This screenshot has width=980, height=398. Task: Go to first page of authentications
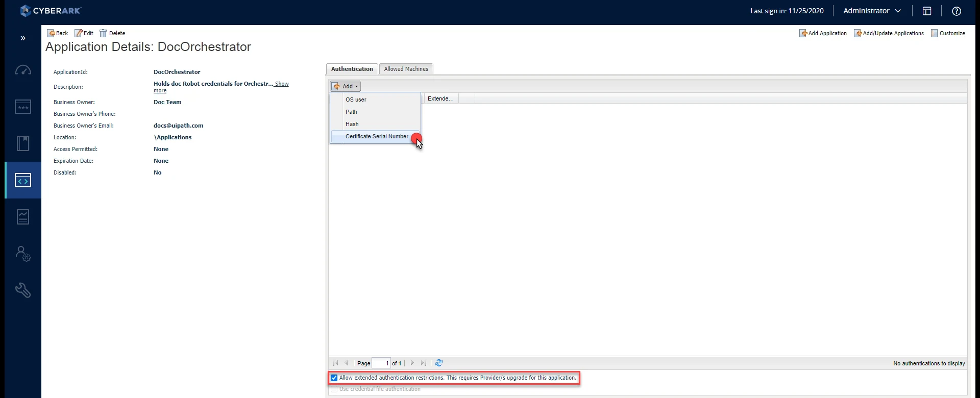tap(335, 363)
